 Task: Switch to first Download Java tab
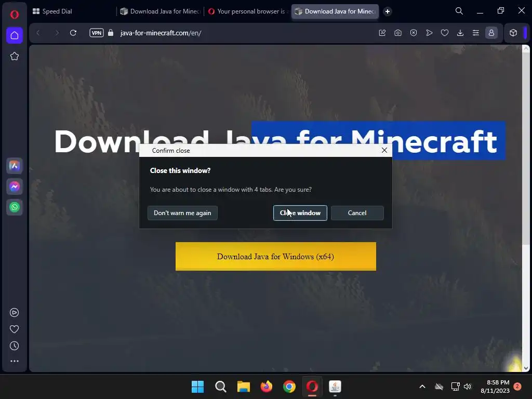click(161, 11)
